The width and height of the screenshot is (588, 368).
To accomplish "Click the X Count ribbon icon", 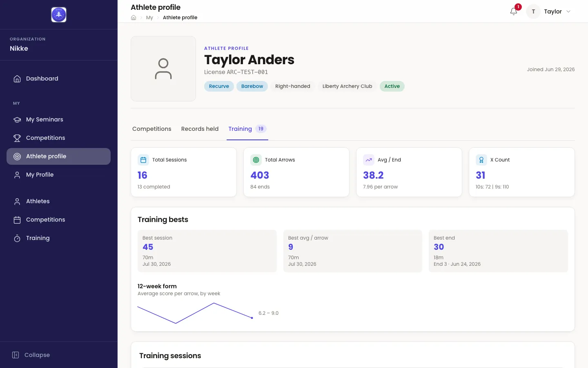I will click(481, 160).
